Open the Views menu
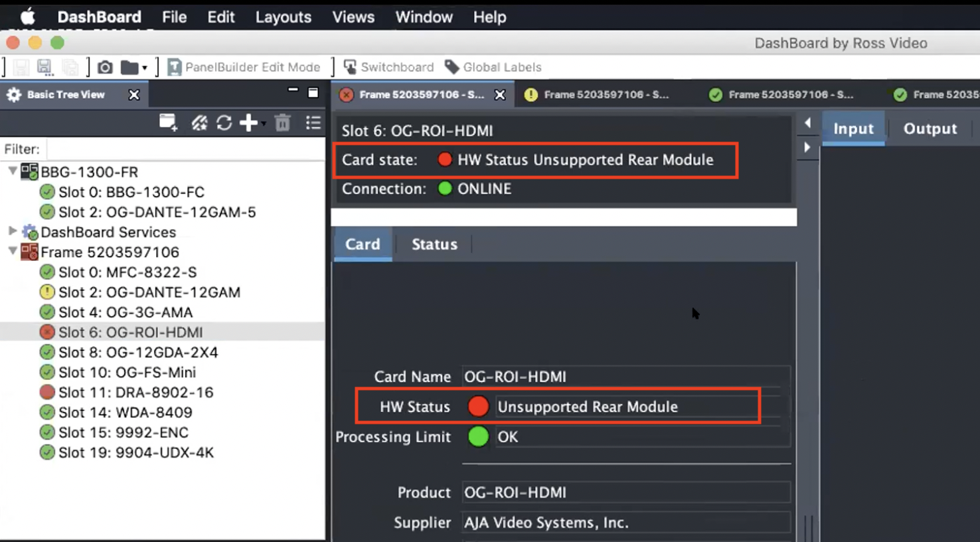Image resolution: width=980 pixels, height=542 pixels. point(353,17)
